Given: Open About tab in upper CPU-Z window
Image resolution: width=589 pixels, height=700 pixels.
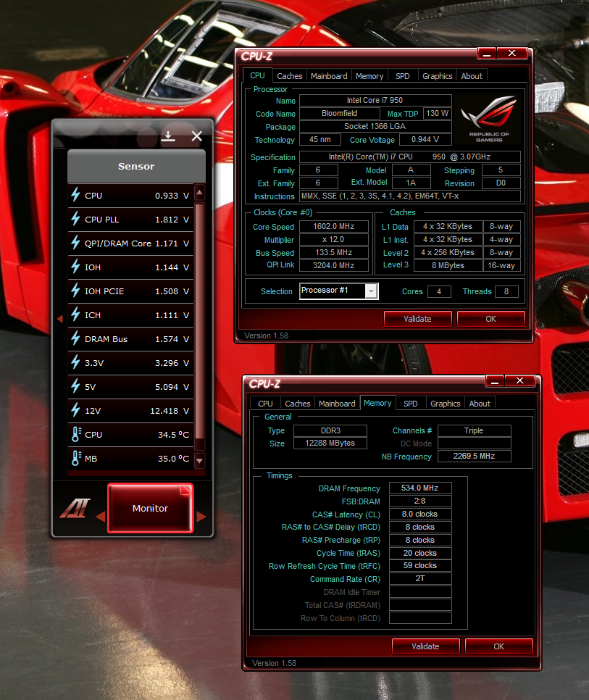Looking at the screenshot, I should point(472,76).
